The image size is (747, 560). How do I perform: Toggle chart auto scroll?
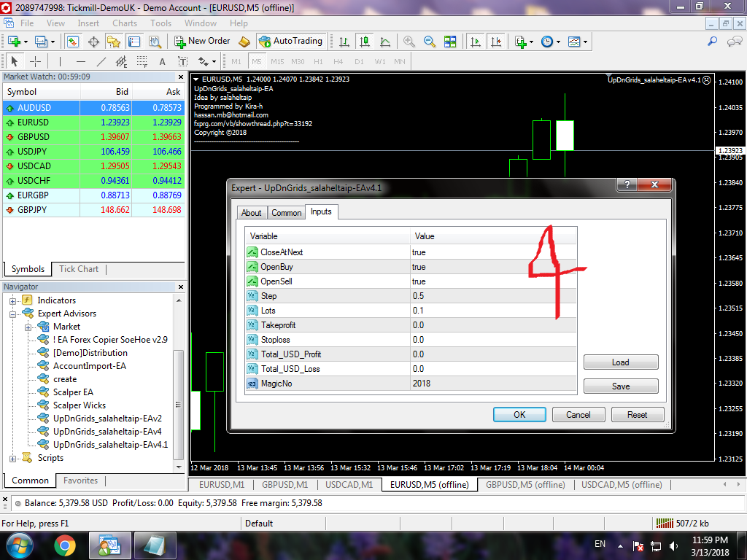(476, 42)
